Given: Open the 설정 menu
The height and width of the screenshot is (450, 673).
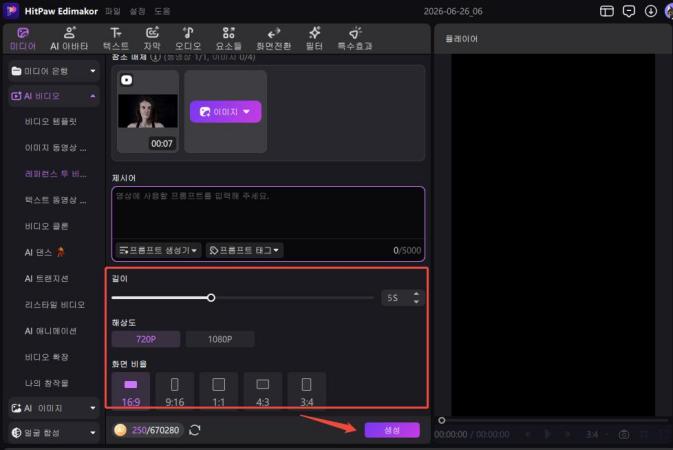Looking at the screenshot, I should (137, 11).
